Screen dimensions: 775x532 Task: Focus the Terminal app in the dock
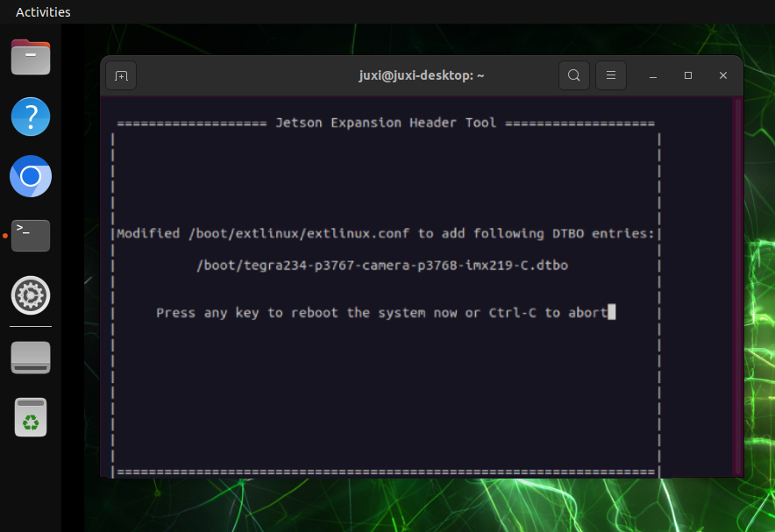coord(31,236)
